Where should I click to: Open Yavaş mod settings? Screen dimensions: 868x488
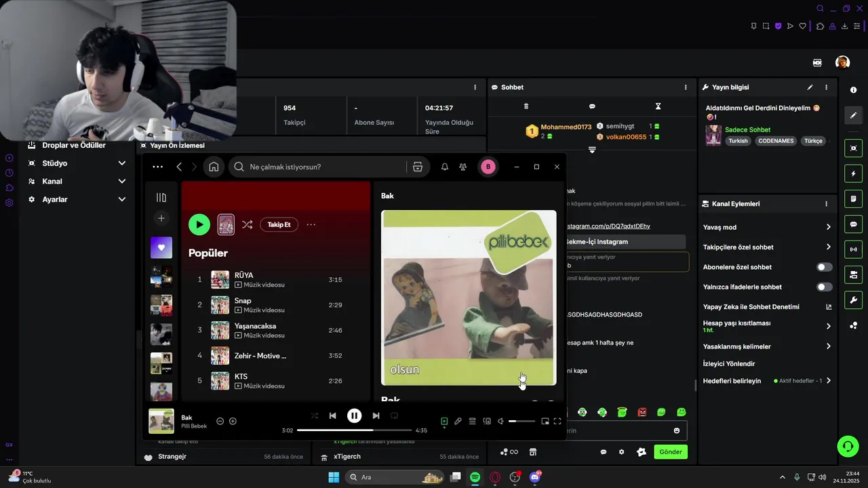click(767, 227)
